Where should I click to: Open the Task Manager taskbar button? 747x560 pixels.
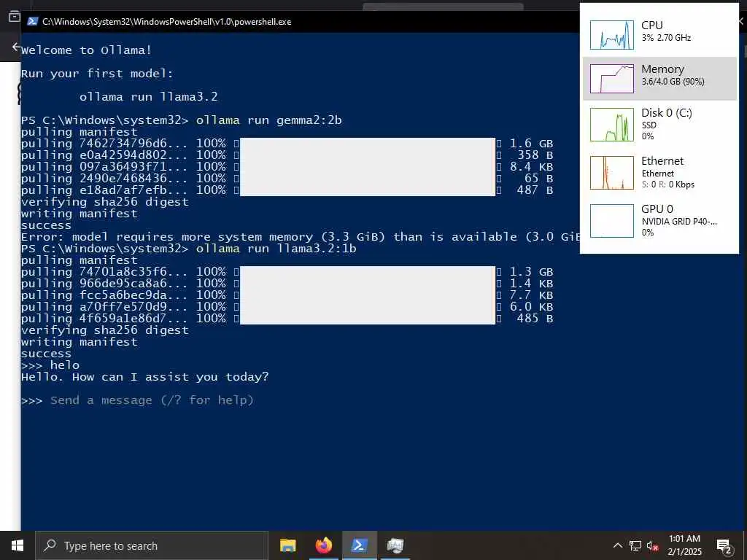395,545
